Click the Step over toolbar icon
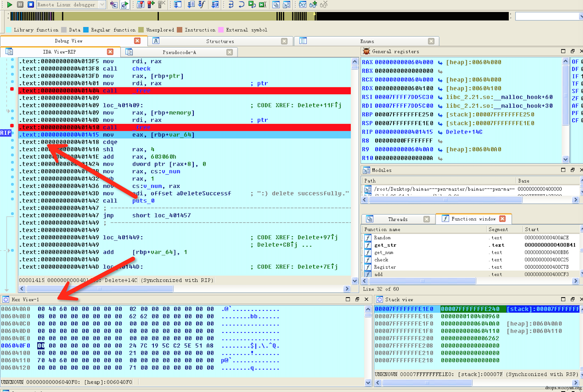 pos(241,5)
